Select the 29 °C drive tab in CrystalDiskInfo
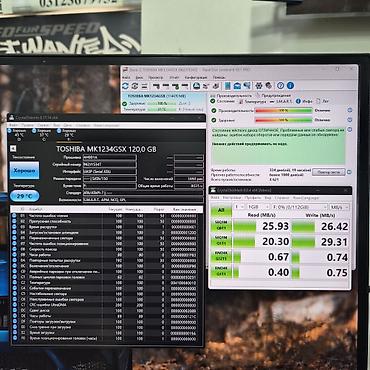Viewport: 370px width, 370px height. point(68,134)
